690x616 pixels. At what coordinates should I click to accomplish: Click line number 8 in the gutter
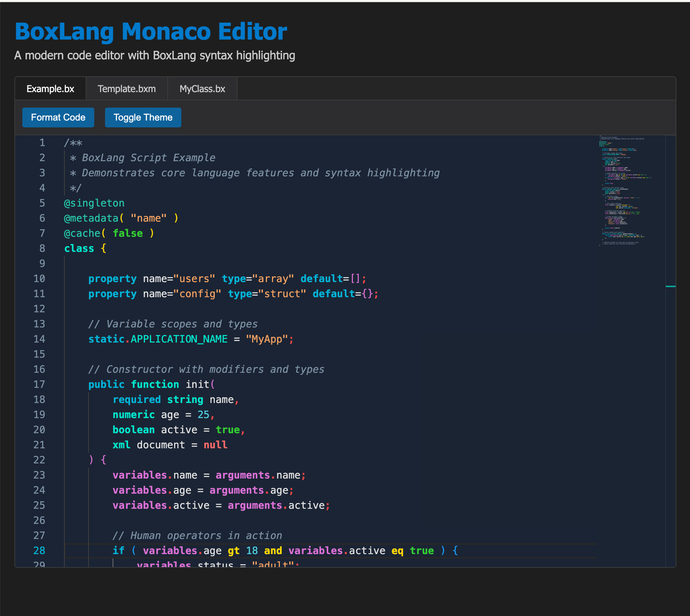[x=42, y=249]
